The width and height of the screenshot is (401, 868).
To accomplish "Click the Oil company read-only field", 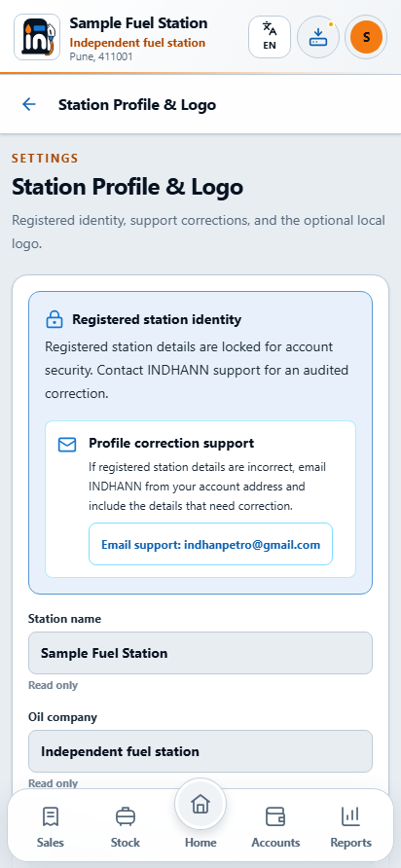I will (x=200, y=751).
